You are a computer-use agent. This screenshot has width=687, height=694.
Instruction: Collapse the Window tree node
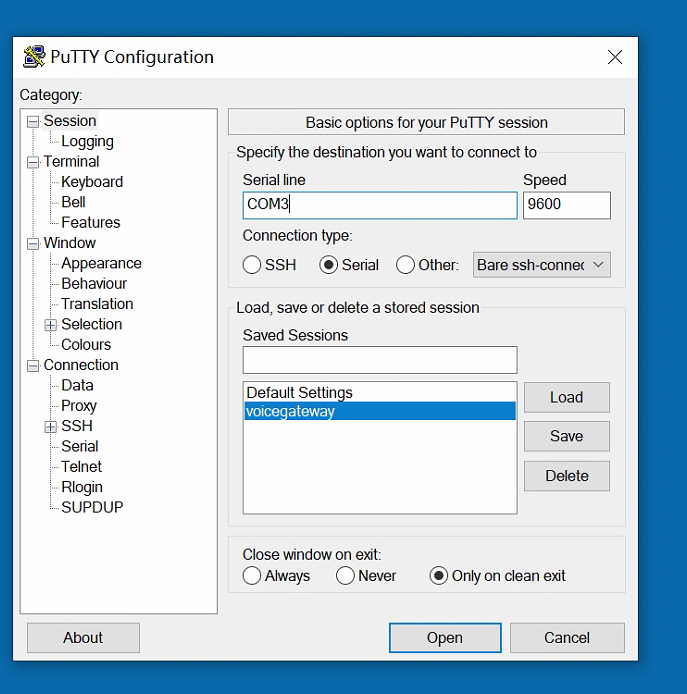33,244
